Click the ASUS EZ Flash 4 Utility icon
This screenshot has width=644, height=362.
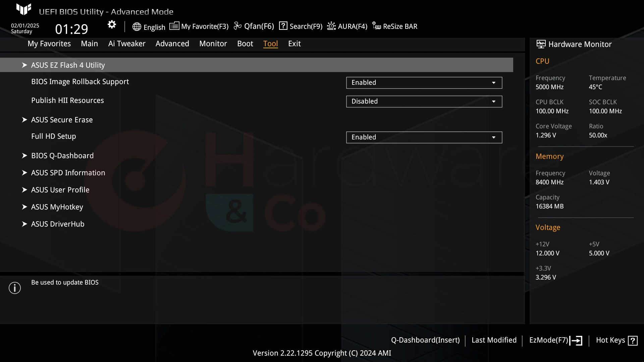pyautogui.click(x=24, y=65)
